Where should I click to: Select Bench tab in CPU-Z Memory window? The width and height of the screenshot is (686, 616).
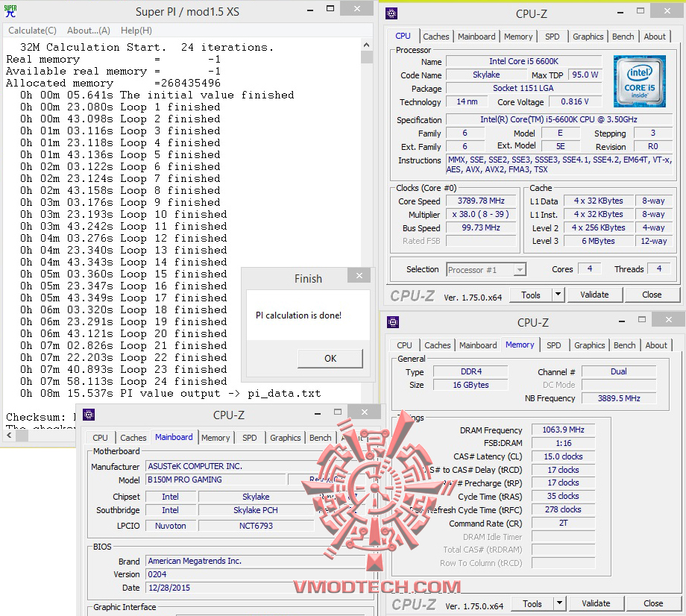click(624, 345)
